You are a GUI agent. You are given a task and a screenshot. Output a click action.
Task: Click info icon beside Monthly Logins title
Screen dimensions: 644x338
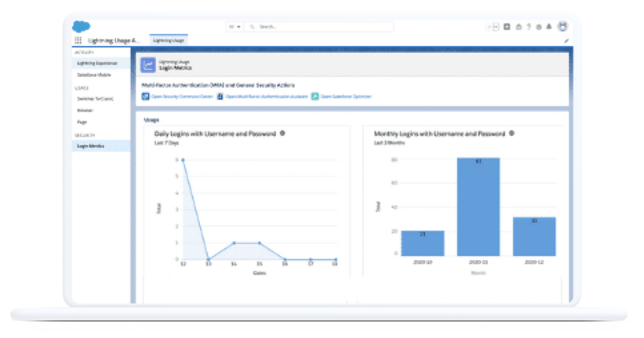tap(511, 134)
